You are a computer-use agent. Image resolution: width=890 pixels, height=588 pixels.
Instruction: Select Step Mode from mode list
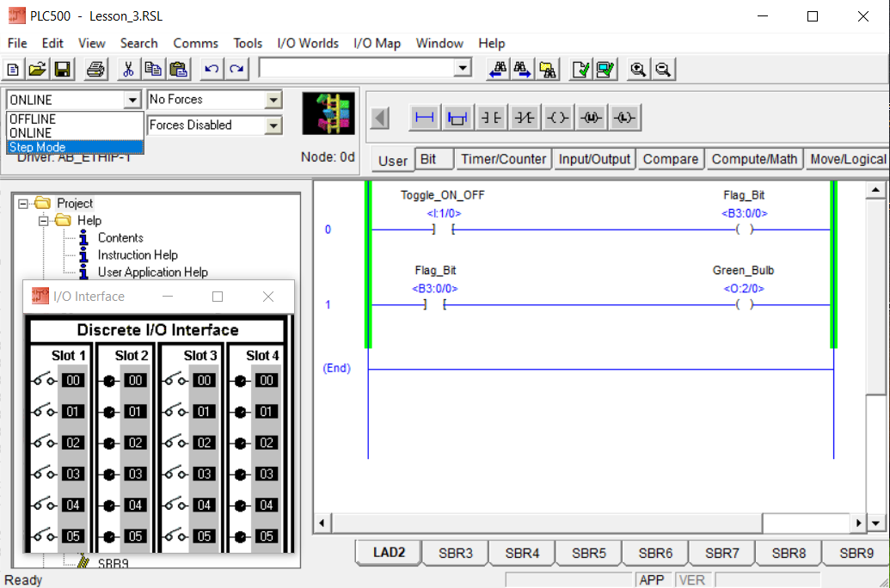pos(75,147)
